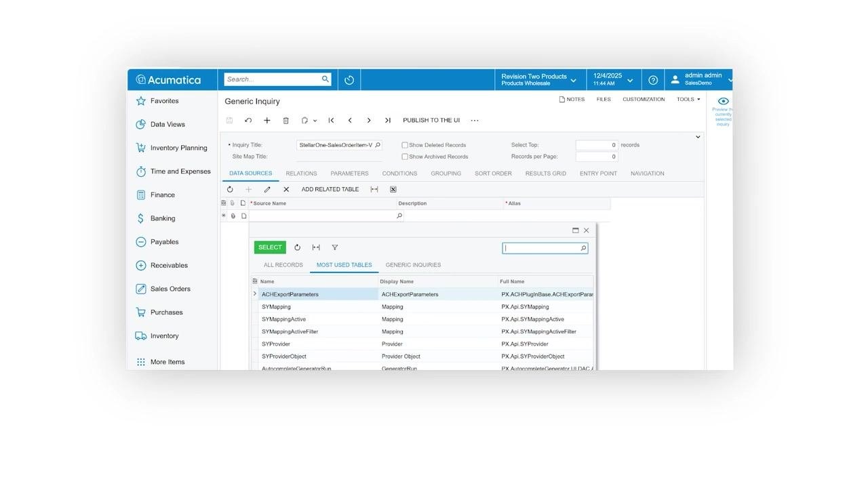
Task: Open the help question mark icon
Action: [x=653, y=80]
